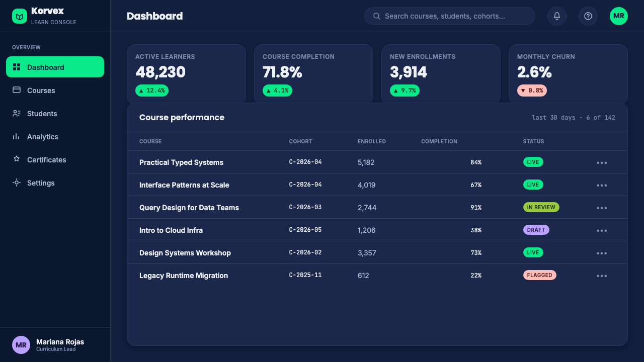The width and height of the screenshot is (644, 362).
Task: Click the Dashboard grid icon
Action: coord(17,67)
